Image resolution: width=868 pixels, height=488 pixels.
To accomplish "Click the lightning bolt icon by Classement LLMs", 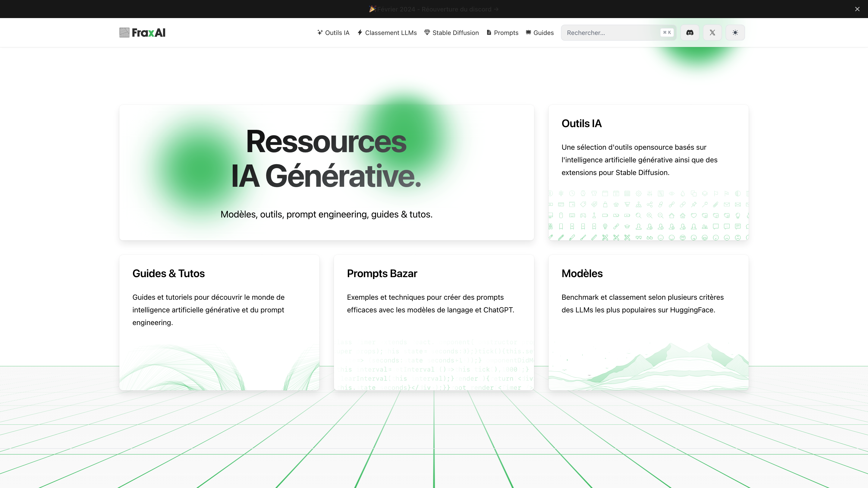I will click(x=360, y=32).
